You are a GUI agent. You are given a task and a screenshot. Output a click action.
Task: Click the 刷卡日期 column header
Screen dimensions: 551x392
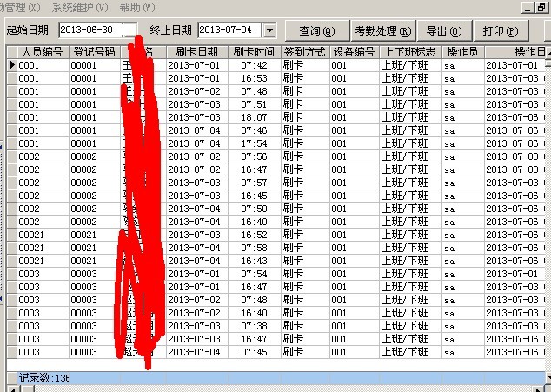(196, 52)
